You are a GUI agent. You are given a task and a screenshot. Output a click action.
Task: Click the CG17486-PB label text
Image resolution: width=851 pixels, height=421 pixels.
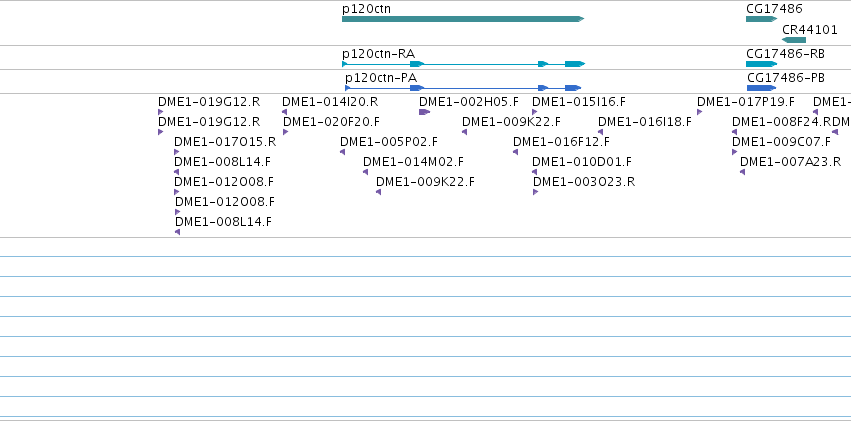786,78
